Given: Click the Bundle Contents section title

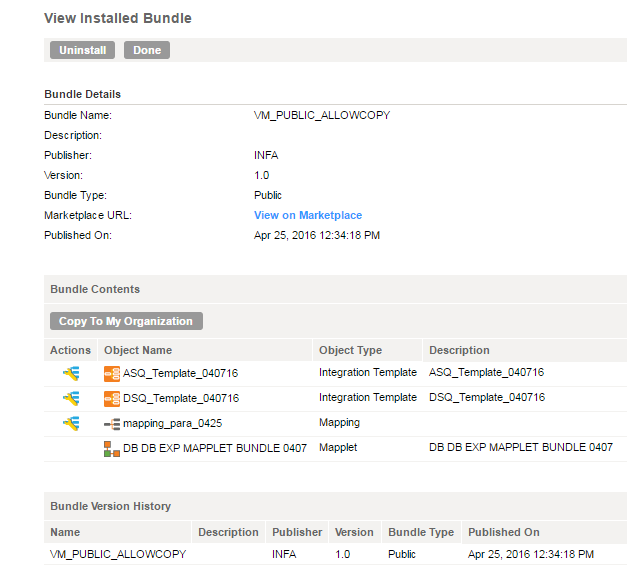Looking at the screenshot, I should tap(95, 289).
